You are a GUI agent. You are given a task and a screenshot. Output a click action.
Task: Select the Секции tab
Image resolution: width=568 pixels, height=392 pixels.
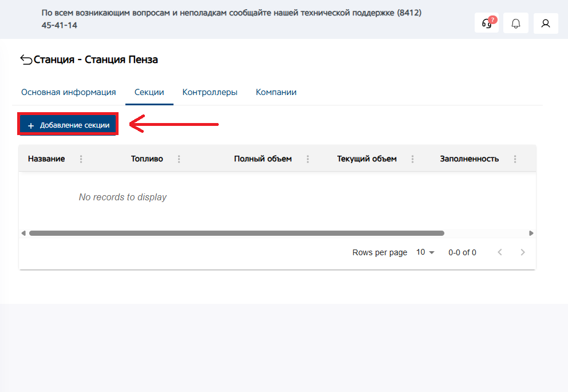pos(149,92)
